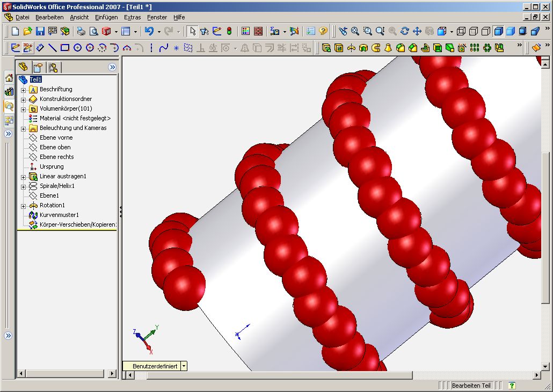The image size is (553, 392).
Task: Open the Benutzerdefiniert view dropdown arrow
Action: click(x=184, y=366)
